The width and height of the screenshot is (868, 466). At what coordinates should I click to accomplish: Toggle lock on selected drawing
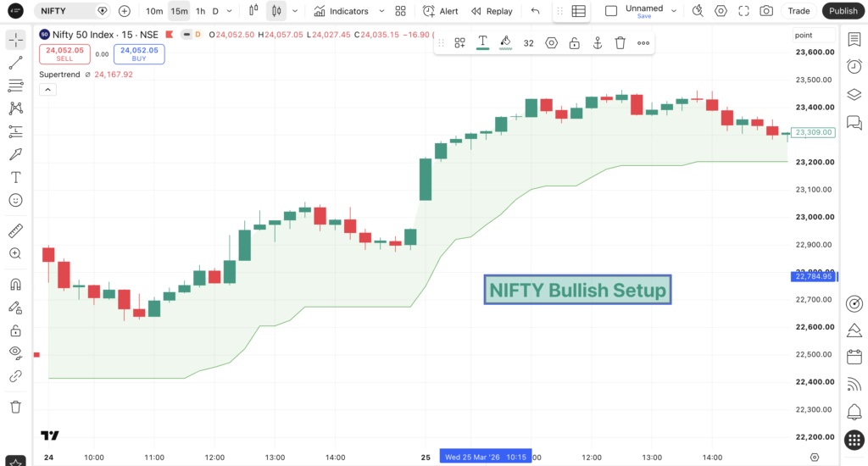(575, 43)
